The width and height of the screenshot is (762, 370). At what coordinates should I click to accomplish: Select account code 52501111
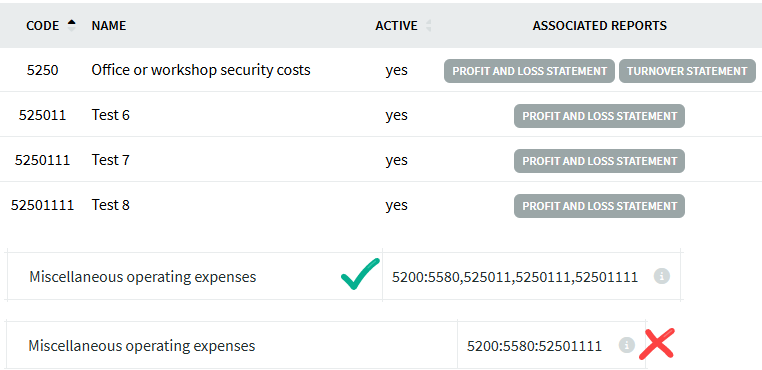tap(42, 205)
